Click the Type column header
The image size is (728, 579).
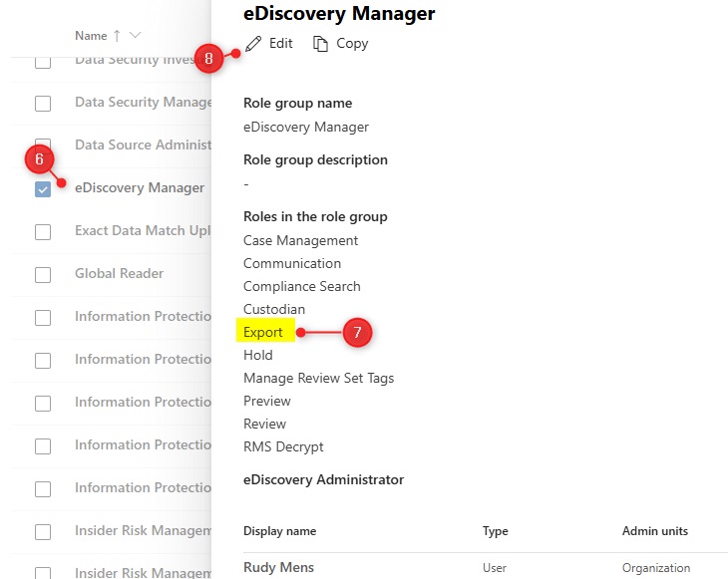pos(496,531)
